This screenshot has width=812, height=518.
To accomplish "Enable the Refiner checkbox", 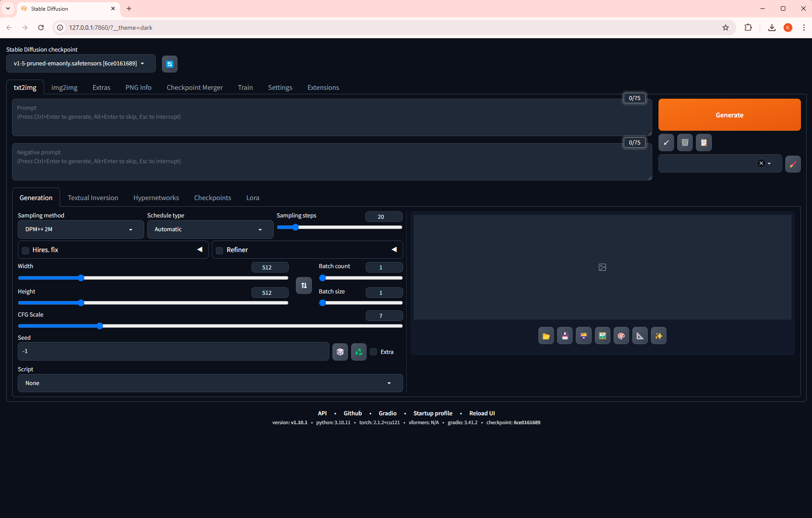I will click(x=219, y=250).
